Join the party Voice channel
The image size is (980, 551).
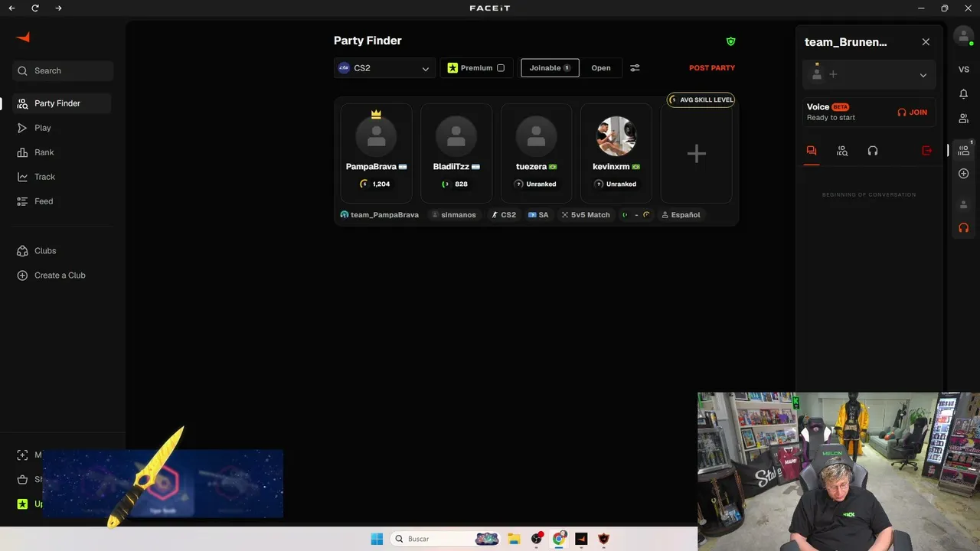pos(913,112)
